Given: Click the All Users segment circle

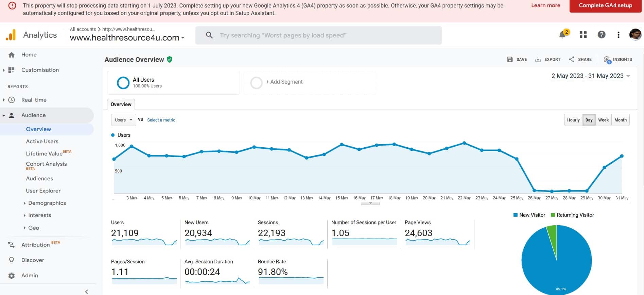Looking at the screenshot, I should [123, 83].
